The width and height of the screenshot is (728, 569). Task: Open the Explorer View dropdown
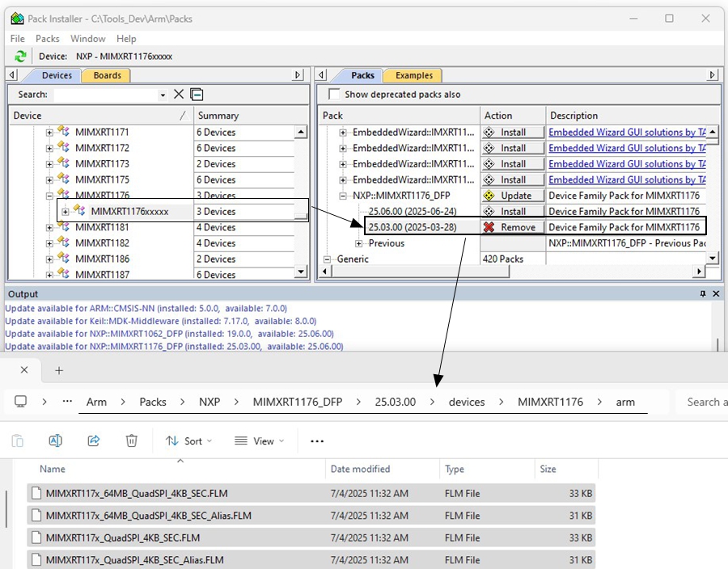tap(259, 441)
